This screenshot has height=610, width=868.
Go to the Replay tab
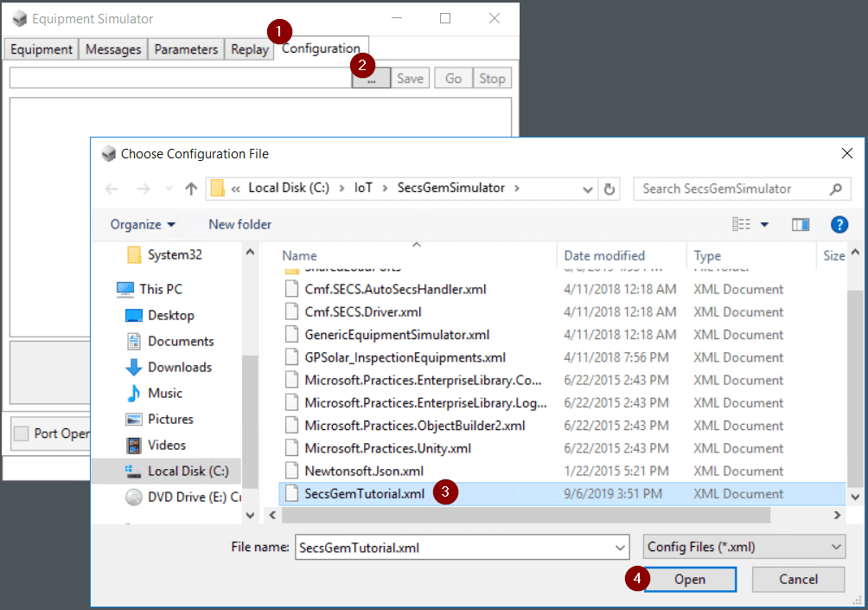(250, 49)
